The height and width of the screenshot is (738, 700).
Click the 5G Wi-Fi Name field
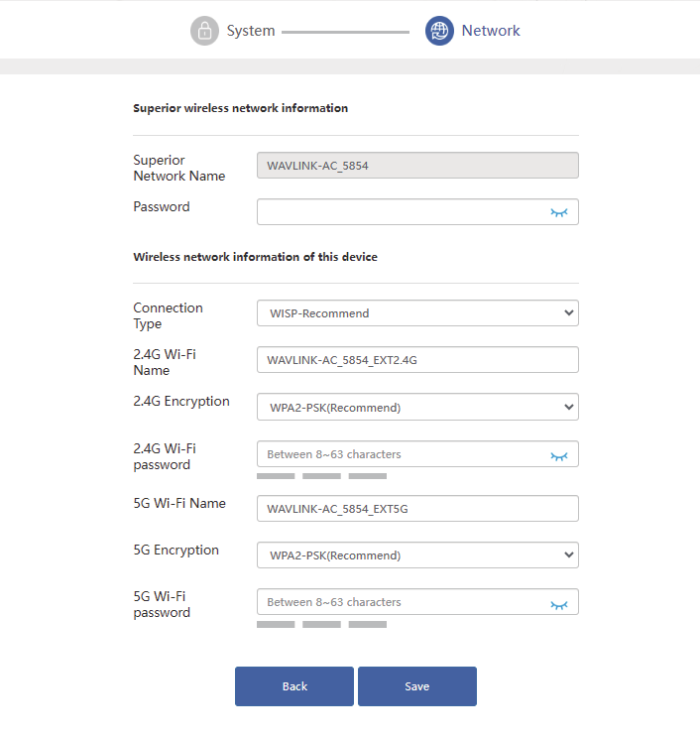417,509
